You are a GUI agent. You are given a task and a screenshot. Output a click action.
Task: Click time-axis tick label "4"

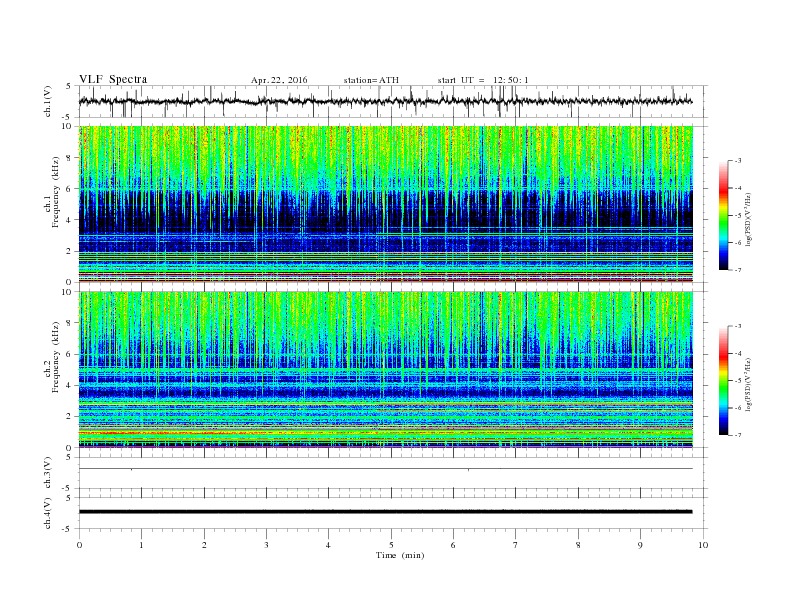point(329,545)
